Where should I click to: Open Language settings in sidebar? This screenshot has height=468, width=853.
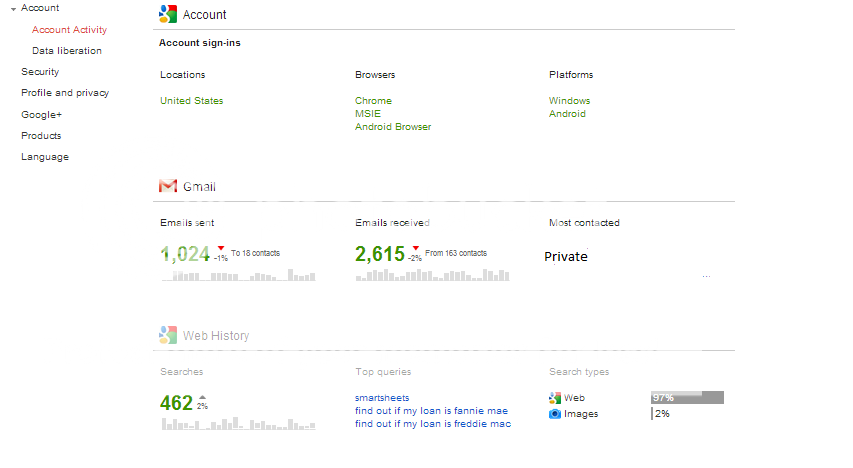click(x=45, y=157)
